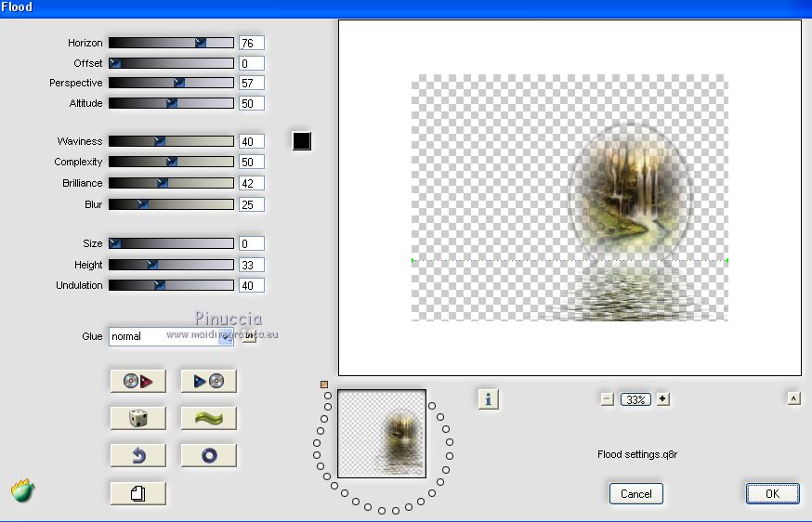Click the small preview thumbnail
The height and width of the screenshot is (522, 812).
[x=382, y=434]
